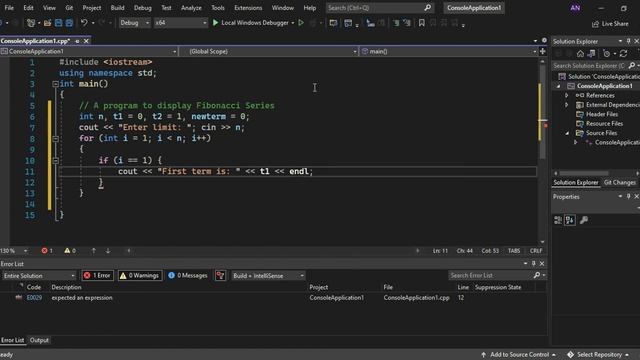Collapse the for loop code block

pyautogui.click(x=56, y=138)
